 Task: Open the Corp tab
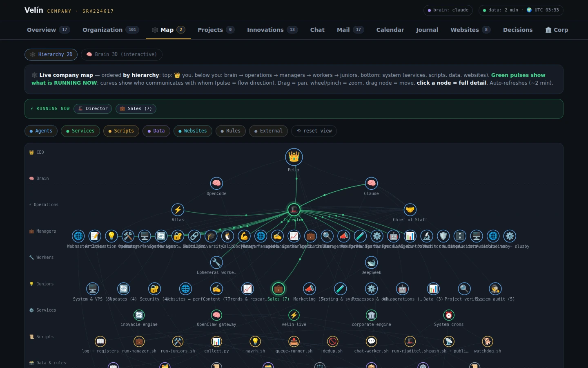tap(557, 30)
